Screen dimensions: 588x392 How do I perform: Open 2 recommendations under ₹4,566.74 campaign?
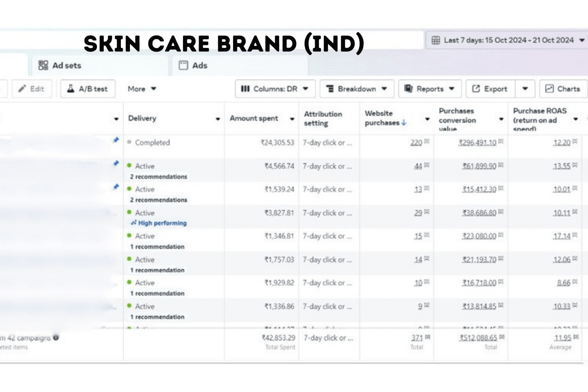click(159, 177)
